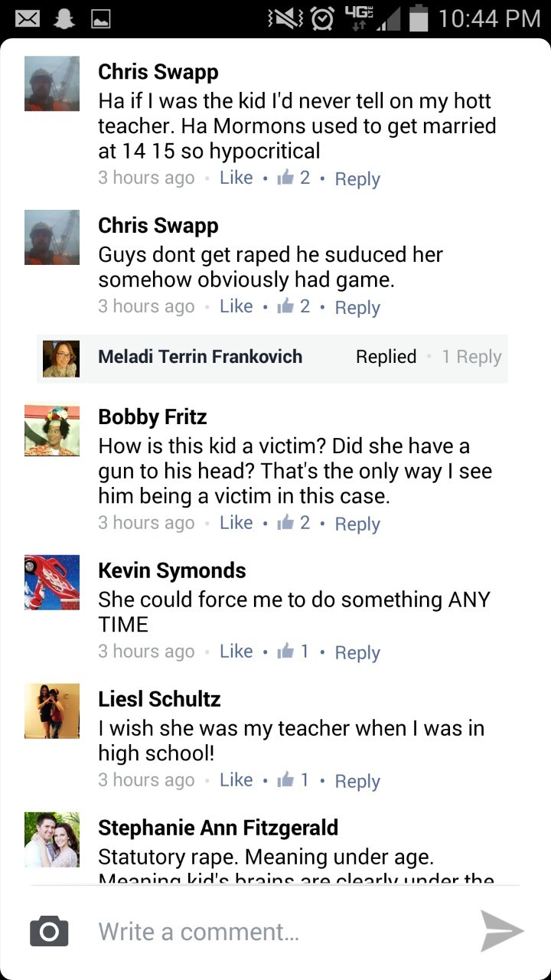This screenshot has width=551, height=980.
Task: Tap the camera icon to attach photo
Action: coord(49,931)
